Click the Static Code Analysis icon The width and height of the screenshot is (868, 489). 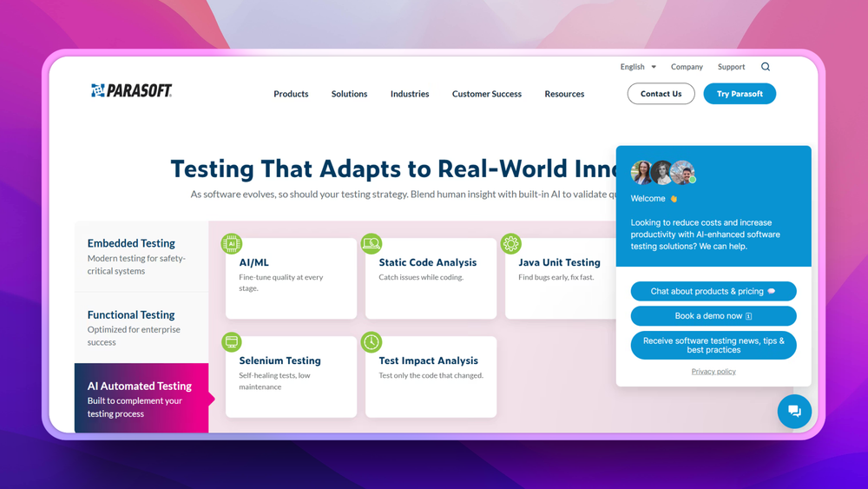click(372, 244)
